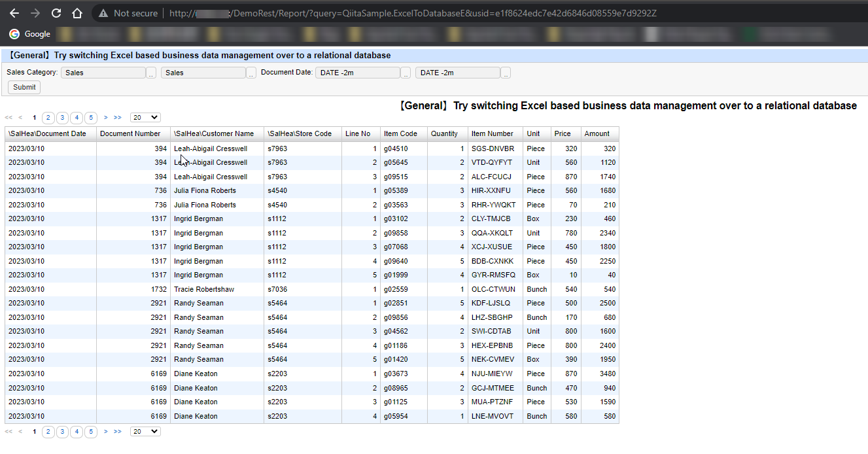Click Document Number column header
Viewport: 868px width, 454px height.
click(133, 133)
